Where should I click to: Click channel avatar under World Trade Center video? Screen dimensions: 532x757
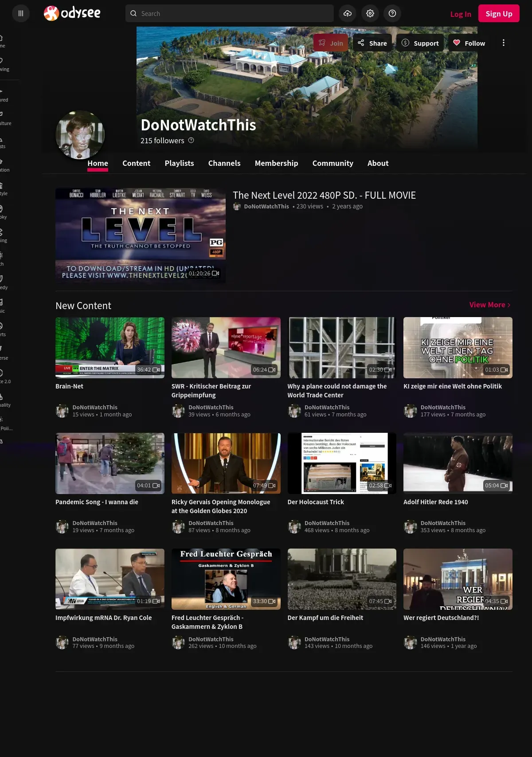(294, 411)
